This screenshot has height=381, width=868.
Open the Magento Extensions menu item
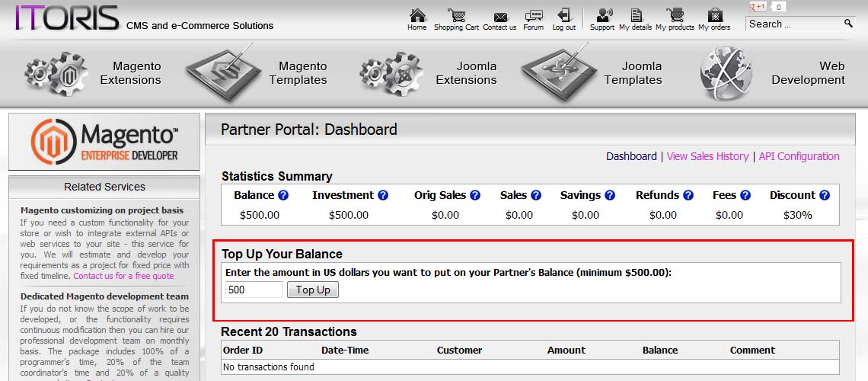(x=131, y=73)
